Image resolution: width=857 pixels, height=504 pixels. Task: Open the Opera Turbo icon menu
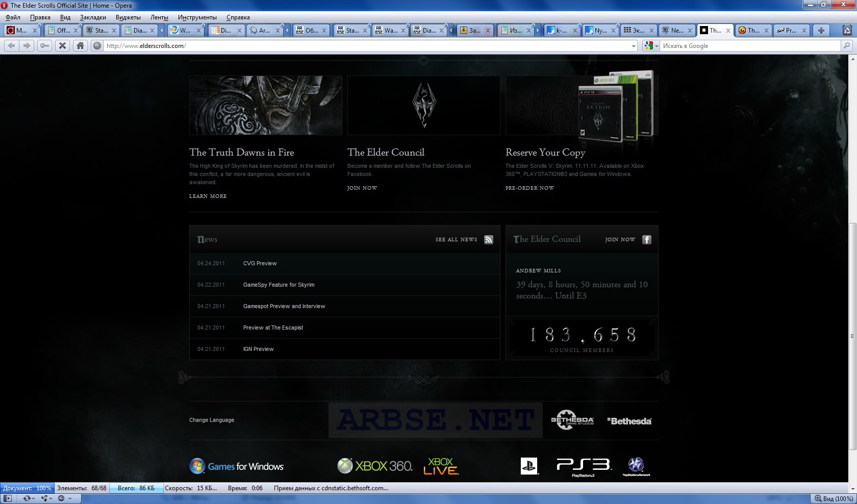64,498
